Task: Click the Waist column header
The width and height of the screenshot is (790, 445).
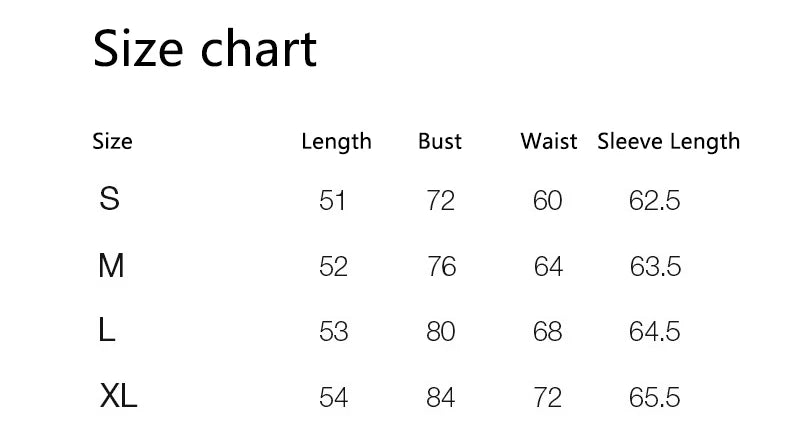Action: pos(549,141)
